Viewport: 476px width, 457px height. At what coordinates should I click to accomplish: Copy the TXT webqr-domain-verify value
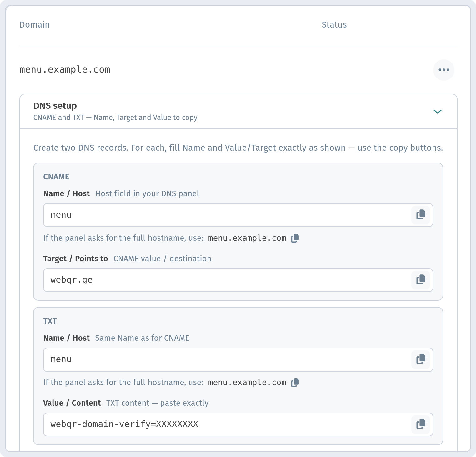click(x=421, y=424)
